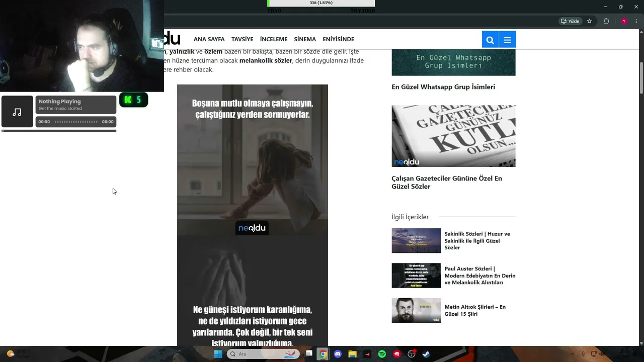Open the Chrome profile avatar Y
Image resolution: width=644 pixels, height=362 pixels.
click(x=624, y=21)
